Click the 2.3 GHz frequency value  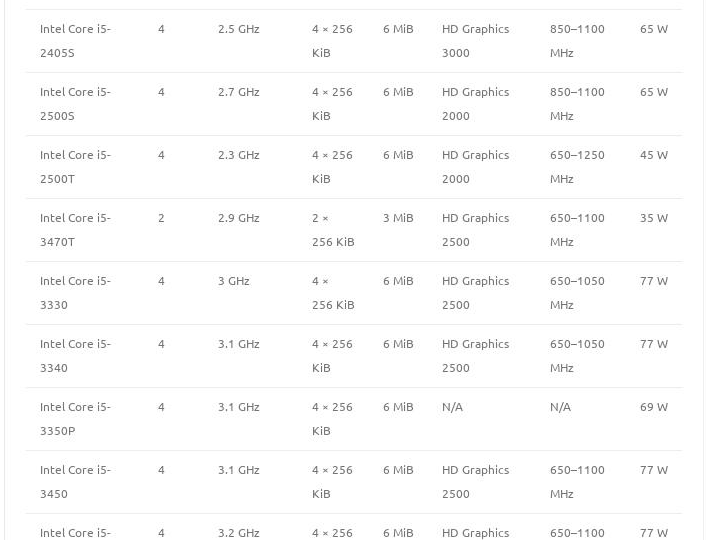238,155
